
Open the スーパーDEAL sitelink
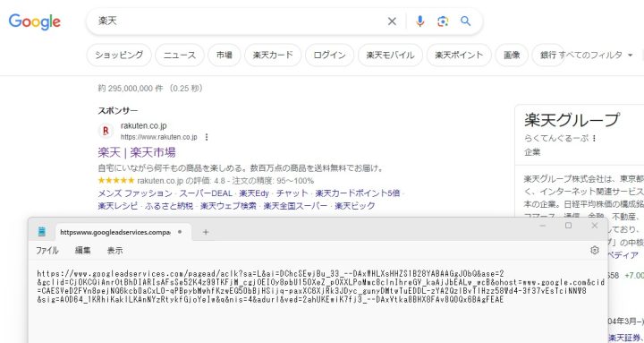coord(206,193)
